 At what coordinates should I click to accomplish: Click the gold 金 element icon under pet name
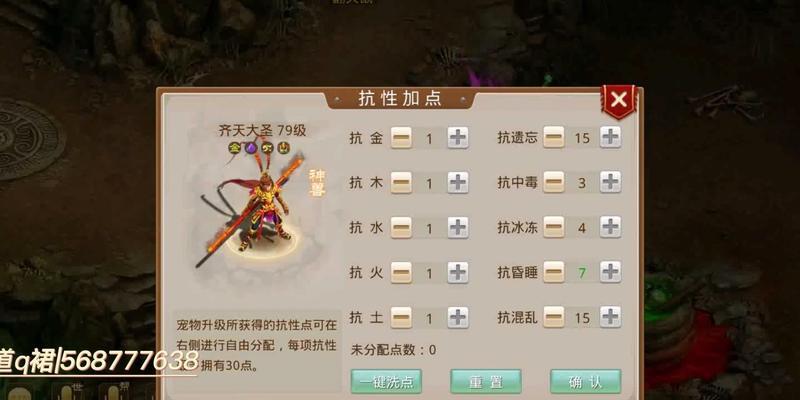tap(234, 148)
